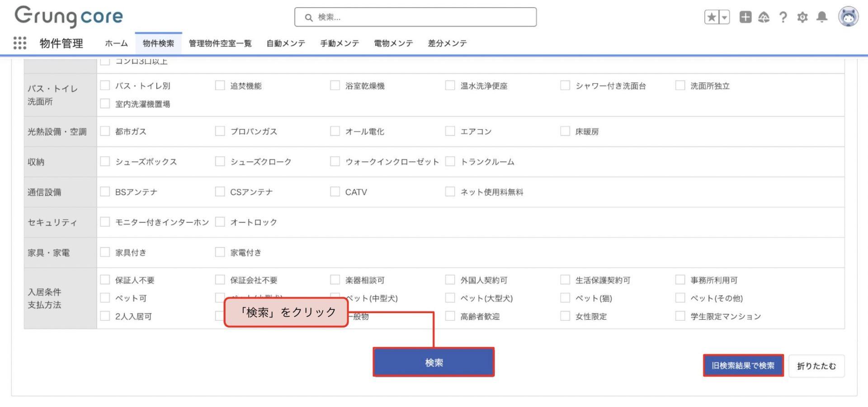The height and width of the screenshot is (407, 868).
Task: Open the help question mark icon
Action: [783, 17]
